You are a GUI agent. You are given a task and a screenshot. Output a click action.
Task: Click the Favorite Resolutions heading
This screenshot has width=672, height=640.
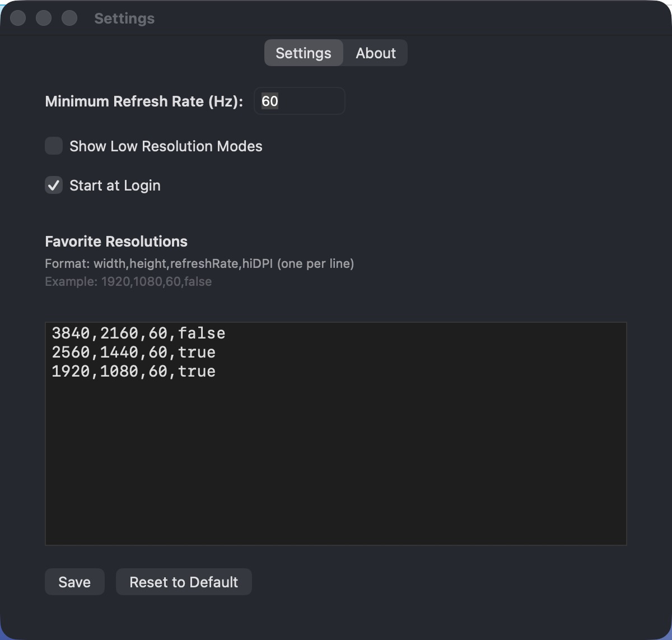click(116, 242)
